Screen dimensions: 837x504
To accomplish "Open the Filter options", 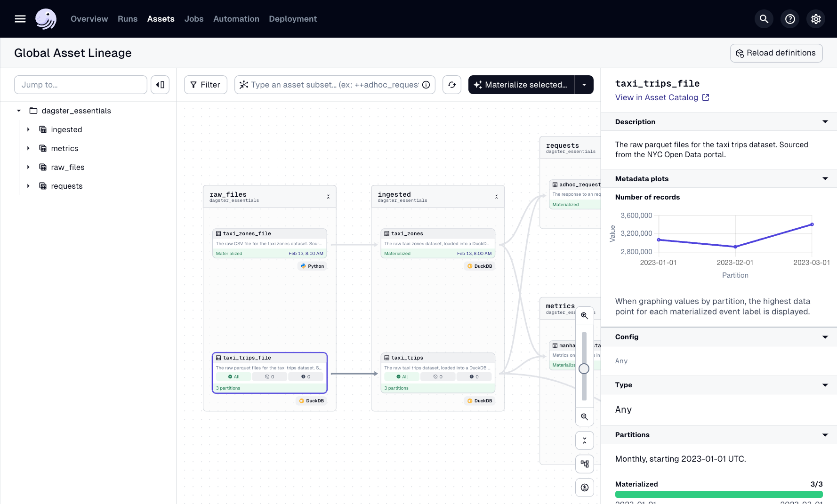I will click(x=205, y=85).
